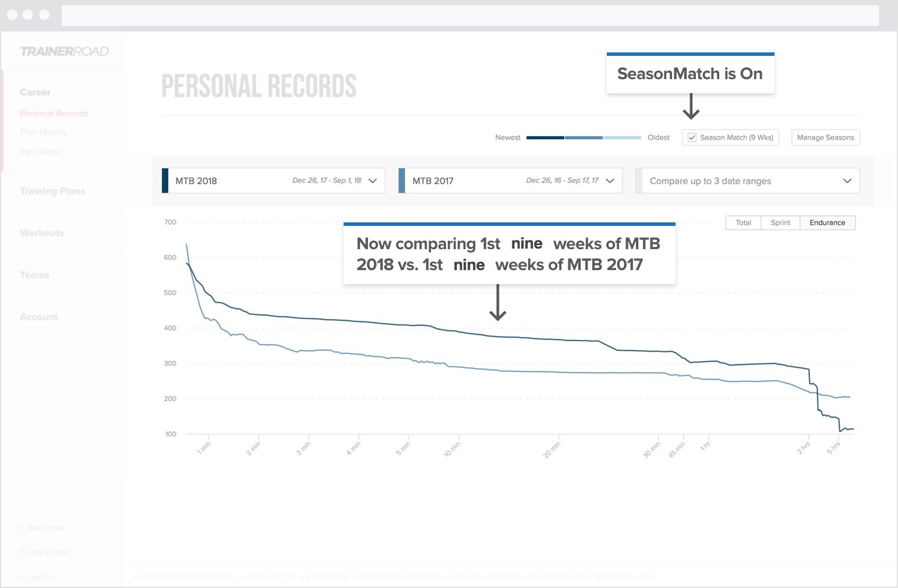Click the 4 min axis label
898x588 pixels.
pos(353,448)
